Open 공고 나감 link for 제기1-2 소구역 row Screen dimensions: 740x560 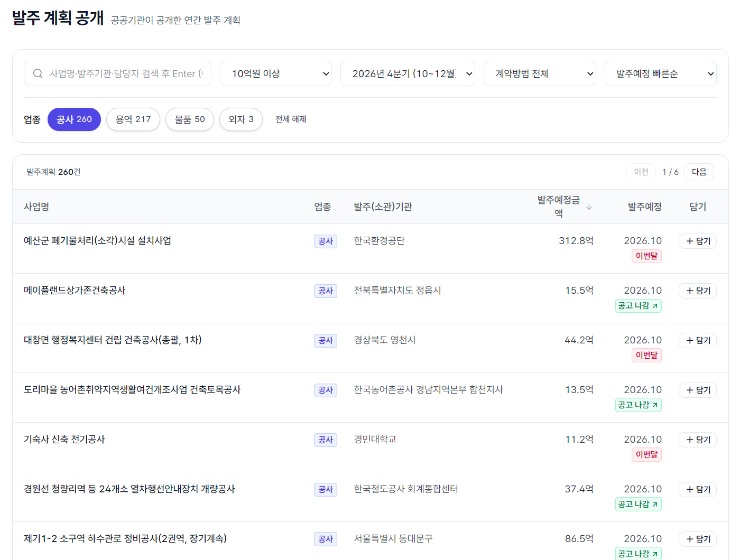pyautogui.click(x=639, y=554)
